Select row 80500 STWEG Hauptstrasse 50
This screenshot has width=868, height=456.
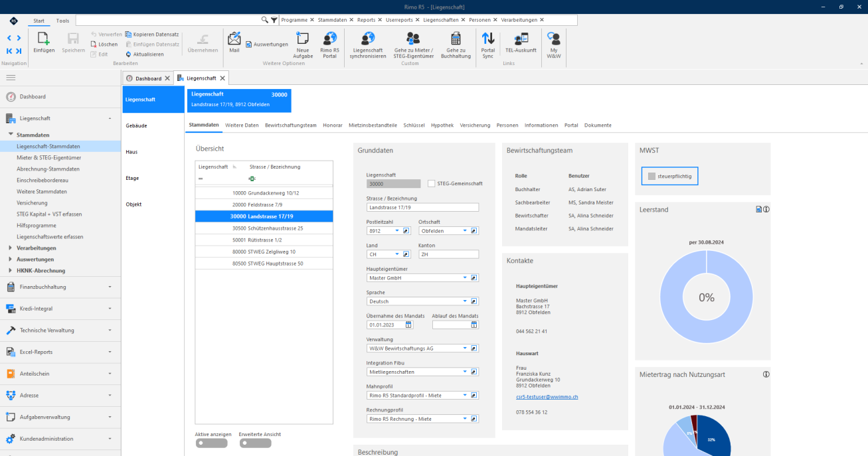264,264
